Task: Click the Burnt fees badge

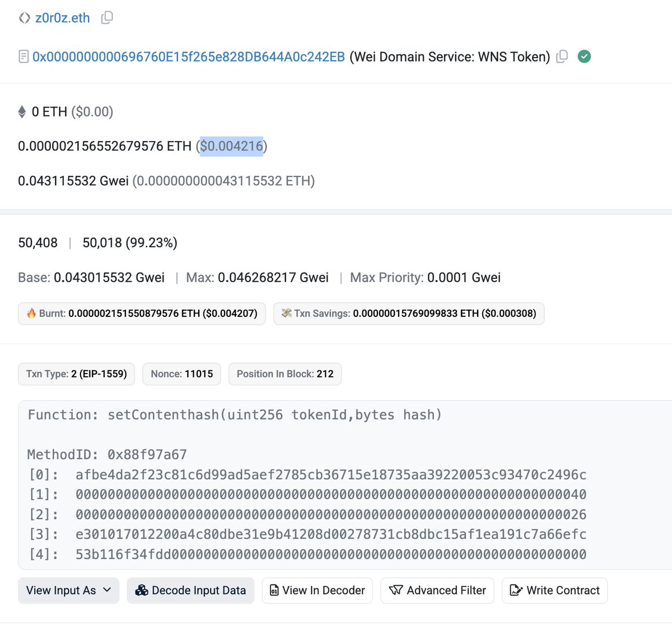Action: point(142,314)
